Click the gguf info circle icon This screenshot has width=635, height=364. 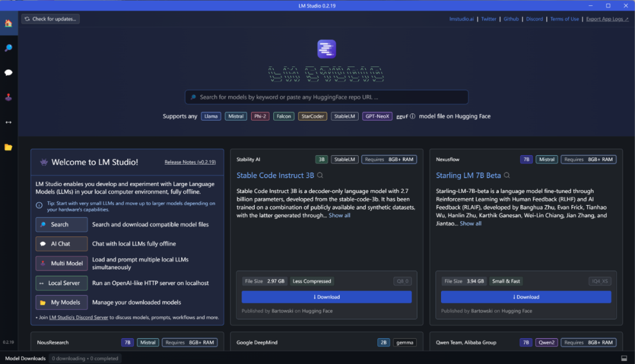pos(412,116)
